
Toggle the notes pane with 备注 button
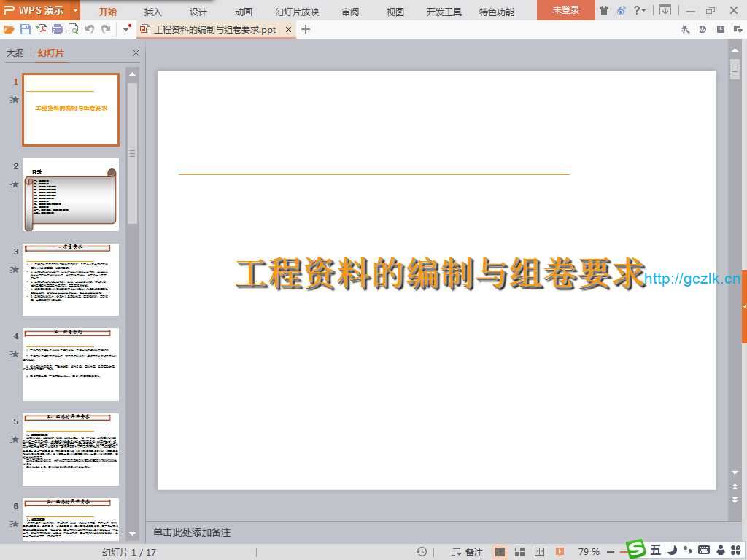[468, 552]
